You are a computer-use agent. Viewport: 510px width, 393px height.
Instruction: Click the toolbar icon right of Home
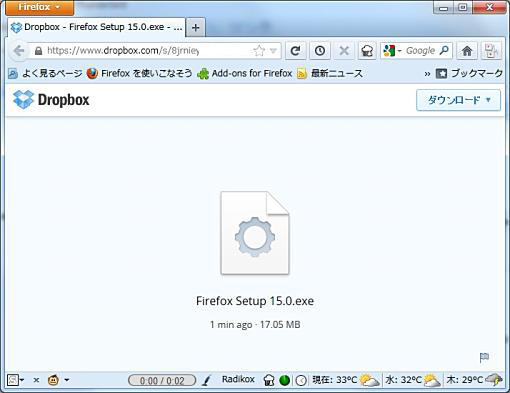(491, 51)
